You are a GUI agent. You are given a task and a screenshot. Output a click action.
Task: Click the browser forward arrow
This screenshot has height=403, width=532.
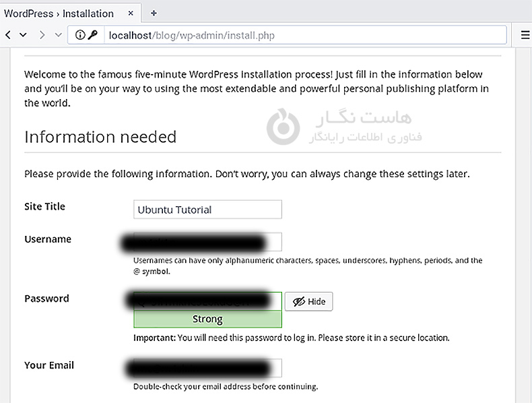[40, 35]
